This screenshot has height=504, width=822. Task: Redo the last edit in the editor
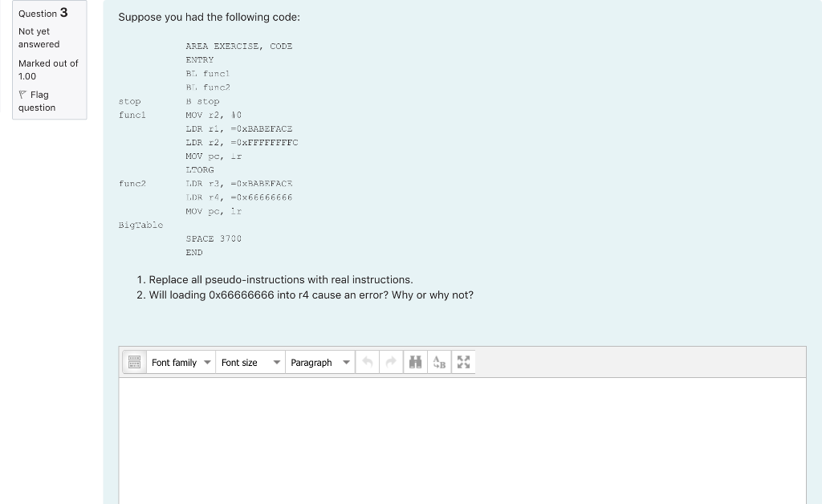tap(391, 362)
